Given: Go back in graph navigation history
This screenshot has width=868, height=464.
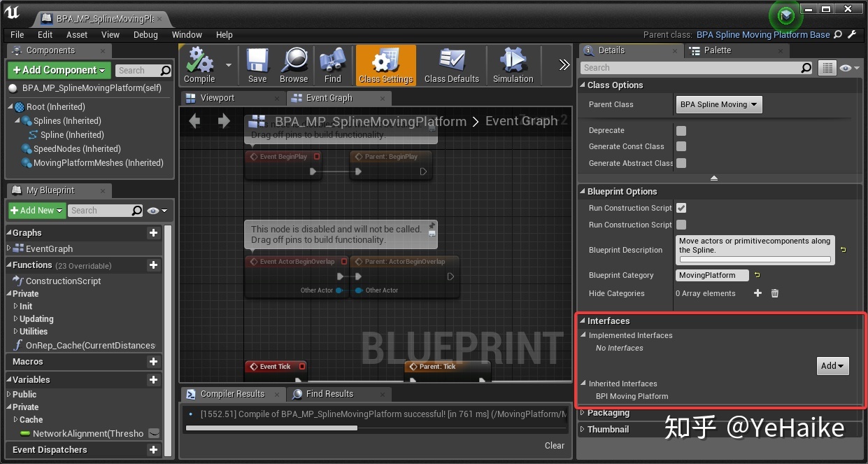Looking at the screenshot, I should [194, 121].
